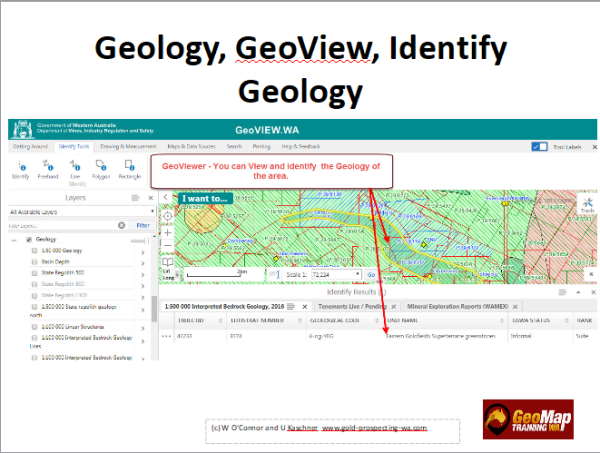
Task: Zoom in with the plus button
Action: click(x=168, y=232)
